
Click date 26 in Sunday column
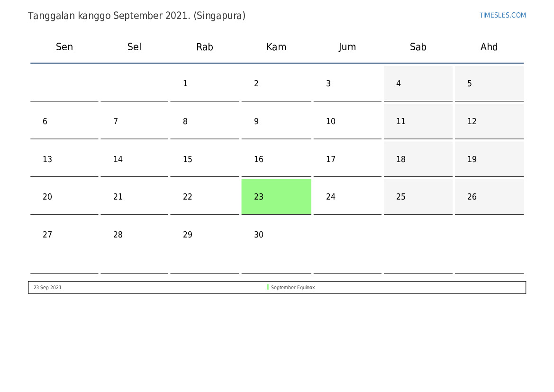[x=472, y=197]
